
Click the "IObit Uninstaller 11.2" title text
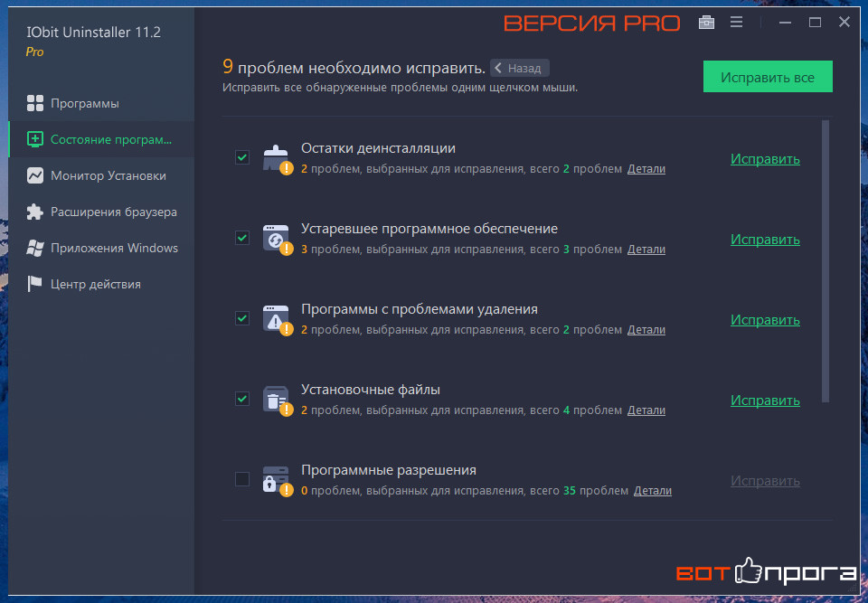93,33
